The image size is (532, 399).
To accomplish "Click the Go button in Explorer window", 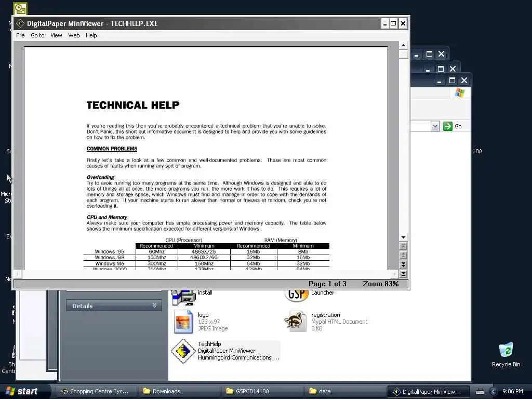I will [x=453, y=126].
